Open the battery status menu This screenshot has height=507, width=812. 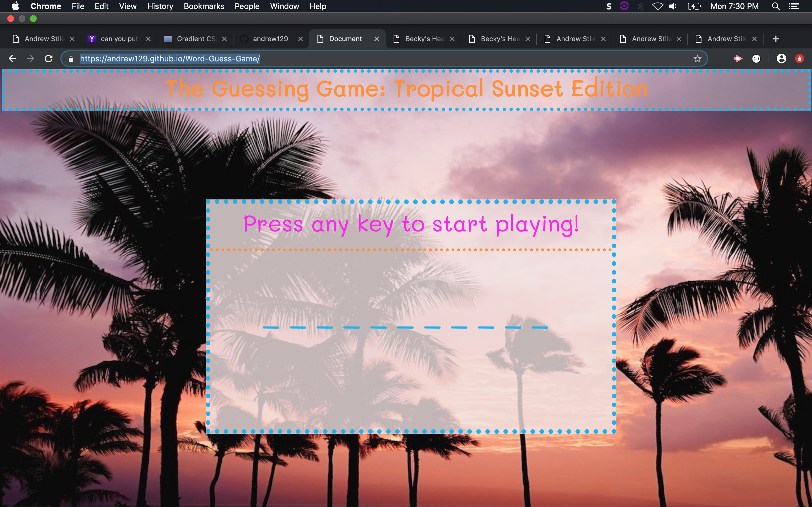[x=694, y=6]
